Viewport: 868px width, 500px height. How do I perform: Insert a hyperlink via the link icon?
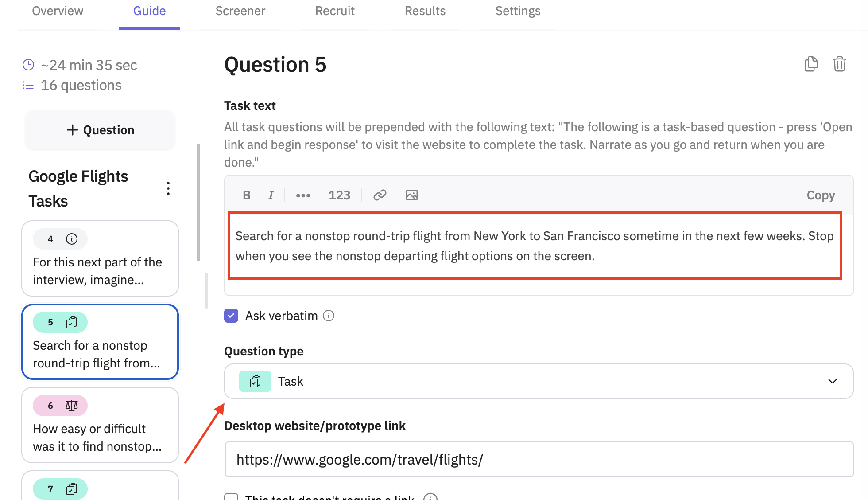click(x=380, y=195)
